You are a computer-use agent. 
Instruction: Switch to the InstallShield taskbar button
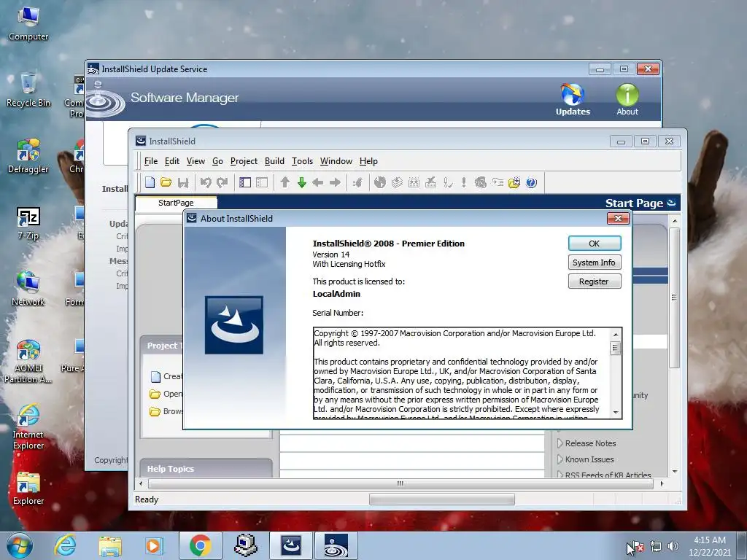pos(290,545)
